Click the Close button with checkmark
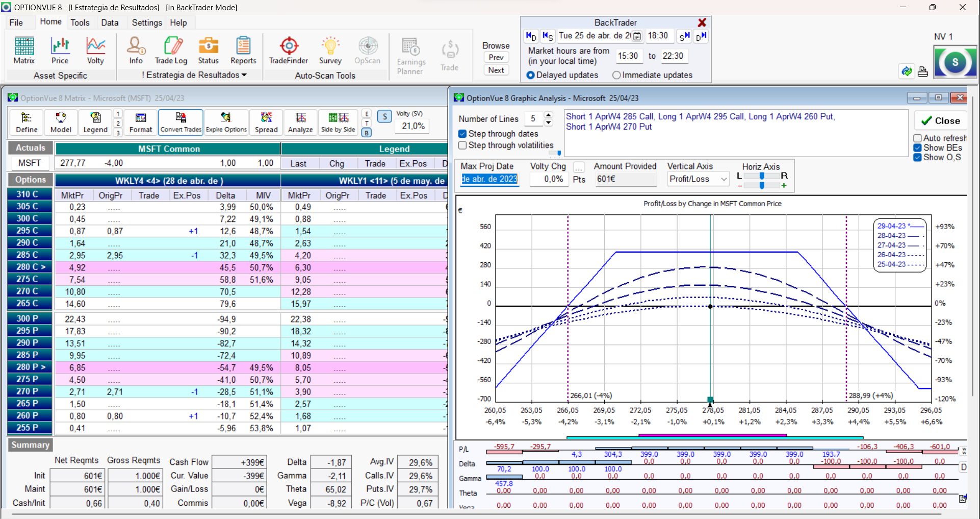 [941, 121]
